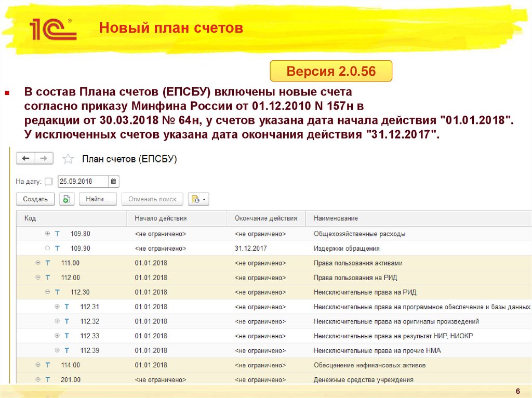Open the reports dropdown button
Viewport: 532px width, 398px height.
(198, 199)
